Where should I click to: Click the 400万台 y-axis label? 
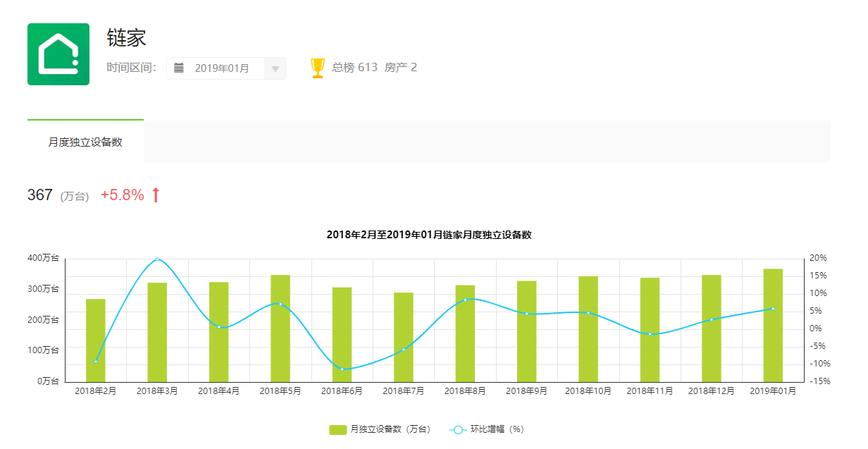tap(44, 258)
